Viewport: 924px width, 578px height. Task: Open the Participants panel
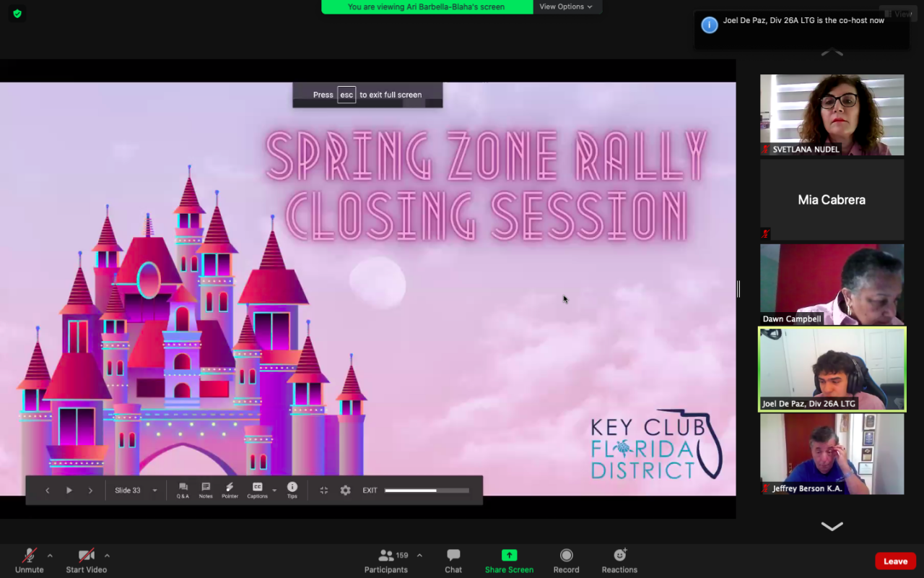tap(386, 560)
